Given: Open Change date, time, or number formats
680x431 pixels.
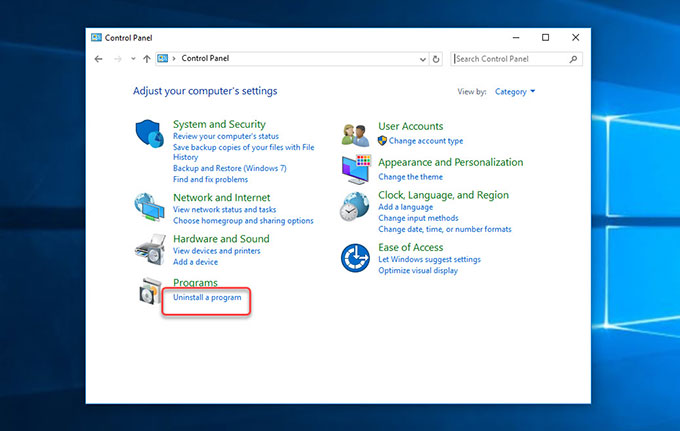Looking at the screenshot, I should [445, 229].
